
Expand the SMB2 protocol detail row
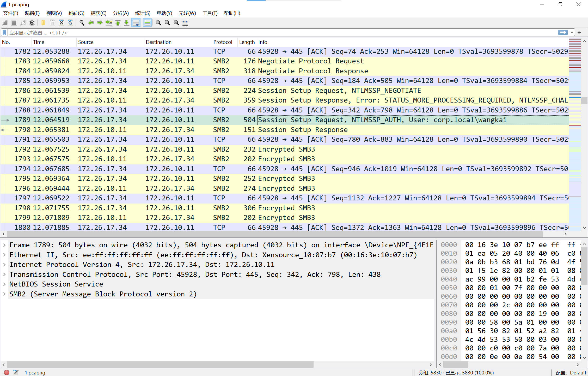[4, 294]
